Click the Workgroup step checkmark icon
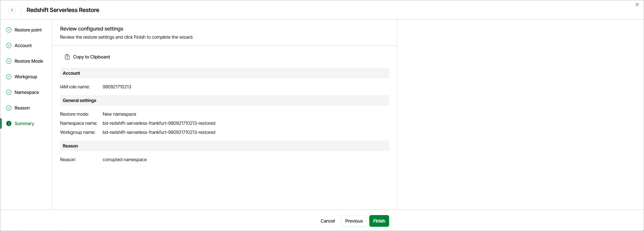This screenshot has width=644, height=231. (9, 77)
